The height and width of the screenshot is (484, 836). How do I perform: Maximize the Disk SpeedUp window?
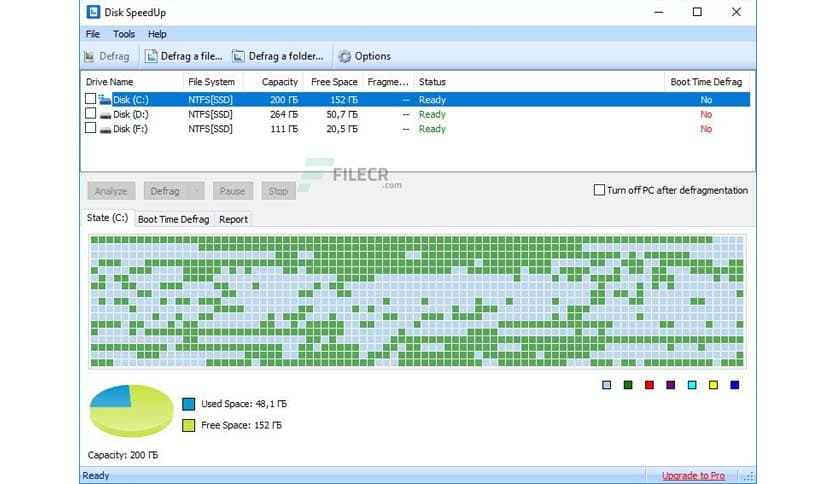(697, 12)
